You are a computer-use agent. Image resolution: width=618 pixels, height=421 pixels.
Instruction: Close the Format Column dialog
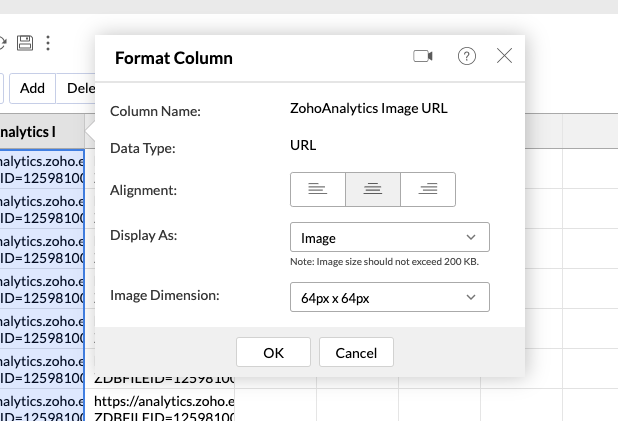coord(504,56)
